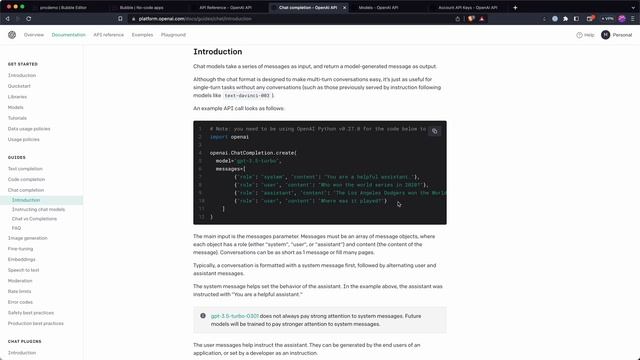640x360 pixels.
Task: Open Production best practices in the sidebar
Action: (36, 323)
